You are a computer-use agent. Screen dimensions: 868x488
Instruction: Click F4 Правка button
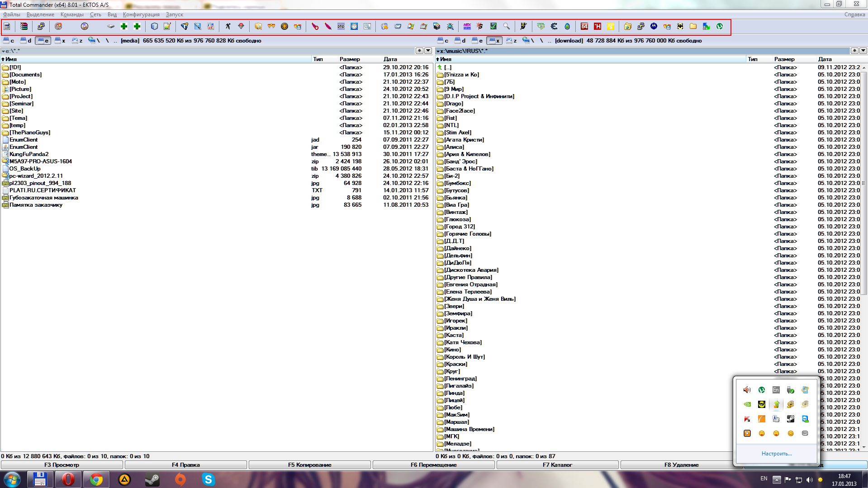[x=186, y=465]
